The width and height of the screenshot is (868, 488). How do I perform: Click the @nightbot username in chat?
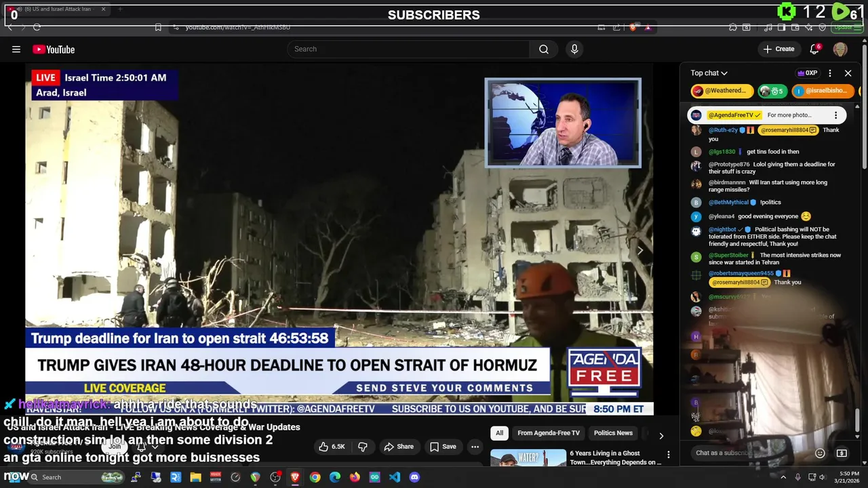tap(722, 230)
